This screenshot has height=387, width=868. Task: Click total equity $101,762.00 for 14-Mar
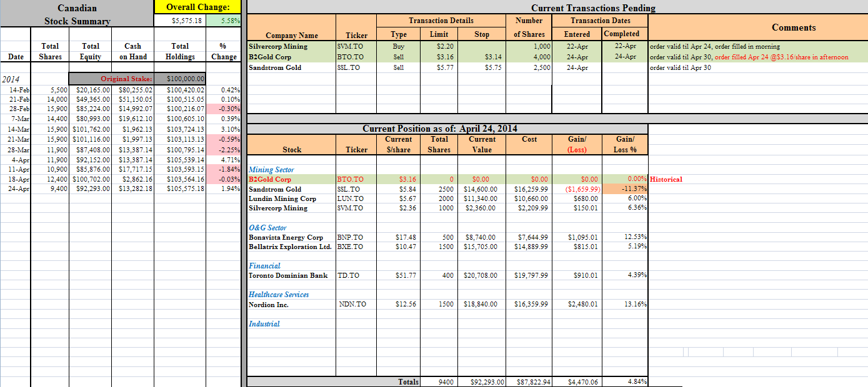[x=91, y=128]
